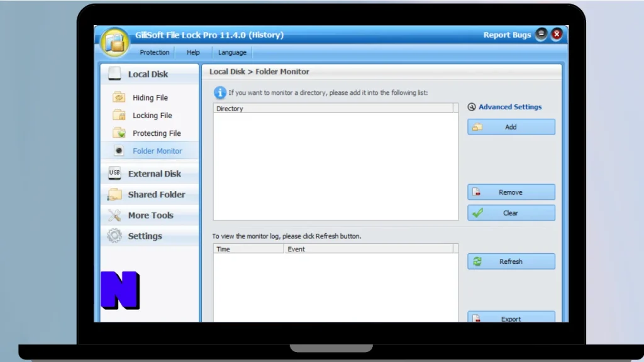Click the Shared Folder icon

[x=114, y=194]
